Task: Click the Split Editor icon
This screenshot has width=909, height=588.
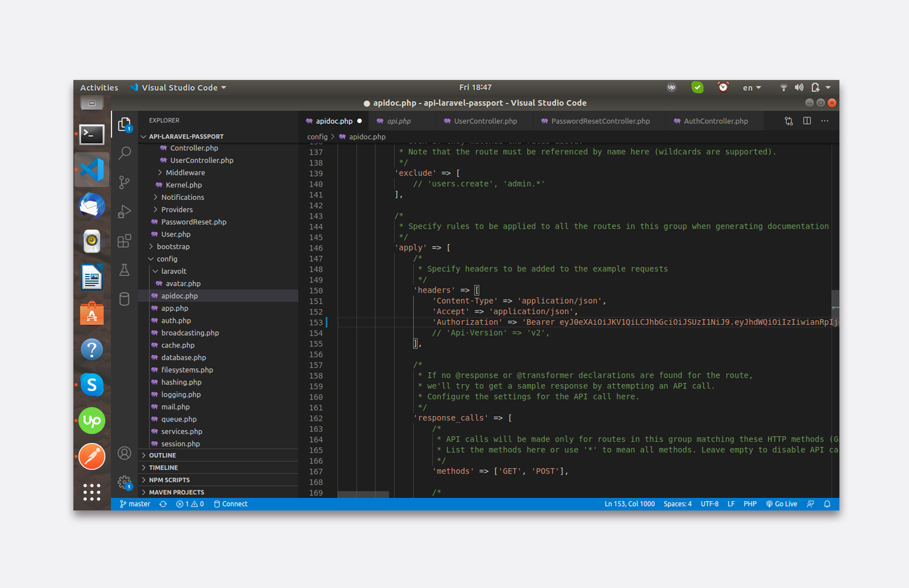Action: pyautogui.click(x=807, y=121)
